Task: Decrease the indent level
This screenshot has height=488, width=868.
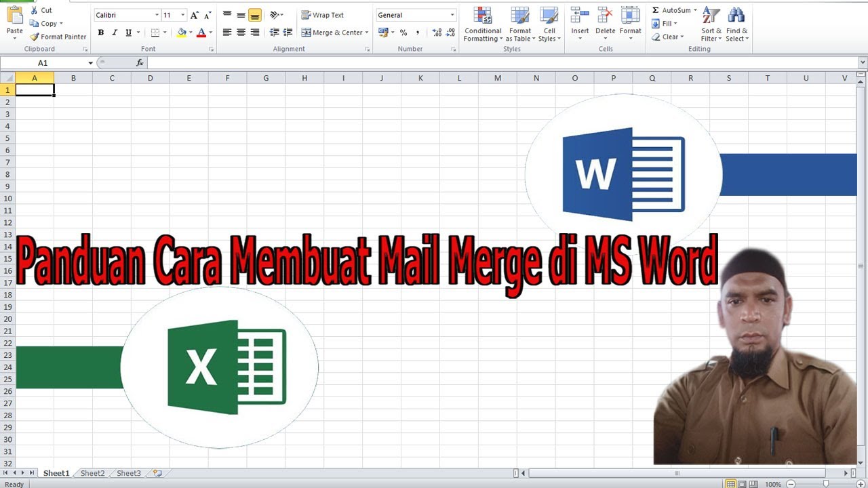Action: point(274,33)
